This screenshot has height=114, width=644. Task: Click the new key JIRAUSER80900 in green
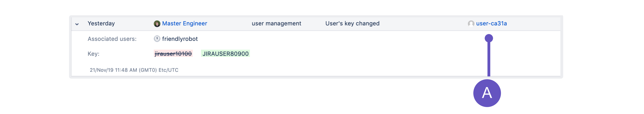tap(225, 54)
